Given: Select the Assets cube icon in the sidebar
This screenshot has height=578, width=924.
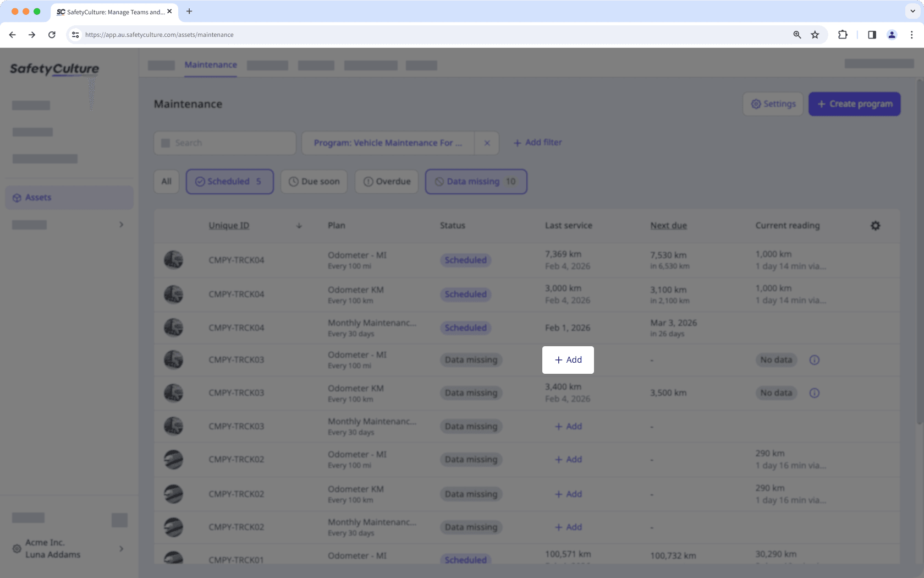Looking at the screenshot, I should click(16, 197).
